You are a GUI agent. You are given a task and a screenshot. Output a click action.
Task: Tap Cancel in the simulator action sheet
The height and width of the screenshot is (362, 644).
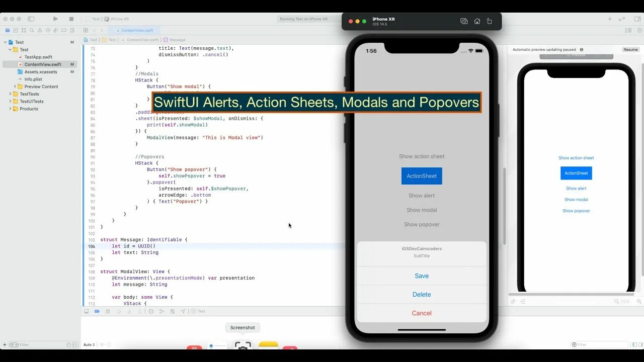click(422, 313)
